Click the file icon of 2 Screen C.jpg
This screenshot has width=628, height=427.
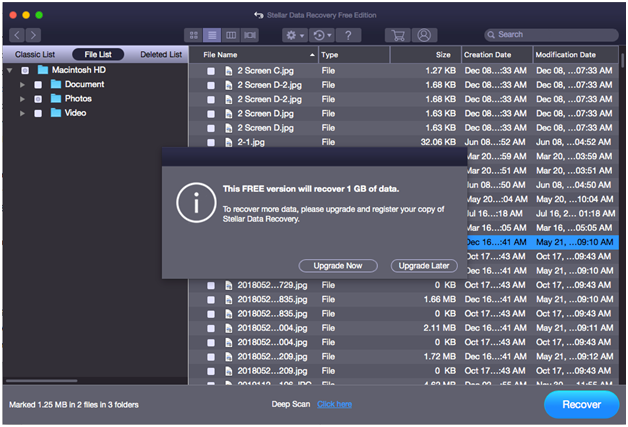point(229,71)
